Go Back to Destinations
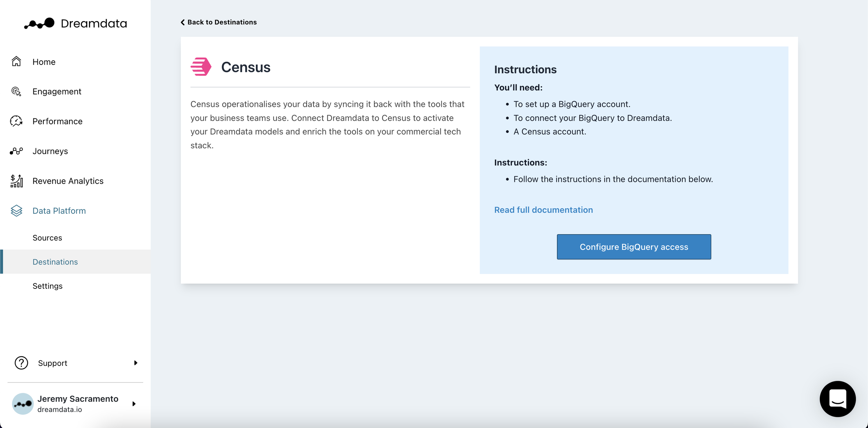 coord(219,22)
